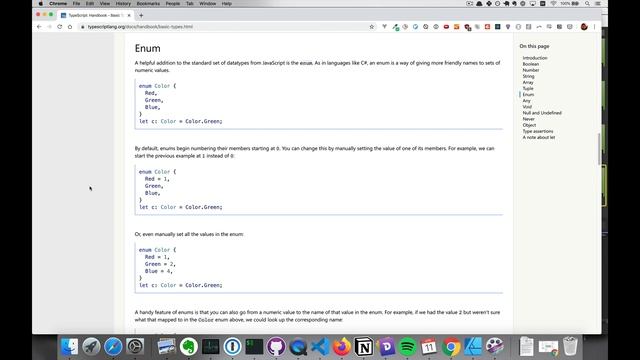This screenshot has width=640, height=360.
Task: Open the View menu
Action: [104, 3]
